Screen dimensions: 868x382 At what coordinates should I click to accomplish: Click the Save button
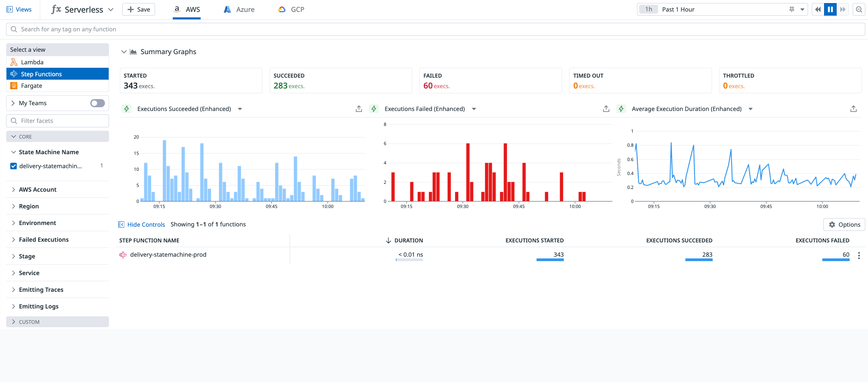click(x=138, y=9)
